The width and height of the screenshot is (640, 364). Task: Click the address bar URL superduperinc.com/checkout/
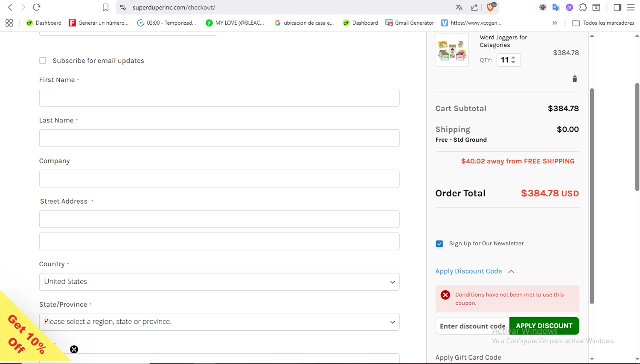[174, 7]
